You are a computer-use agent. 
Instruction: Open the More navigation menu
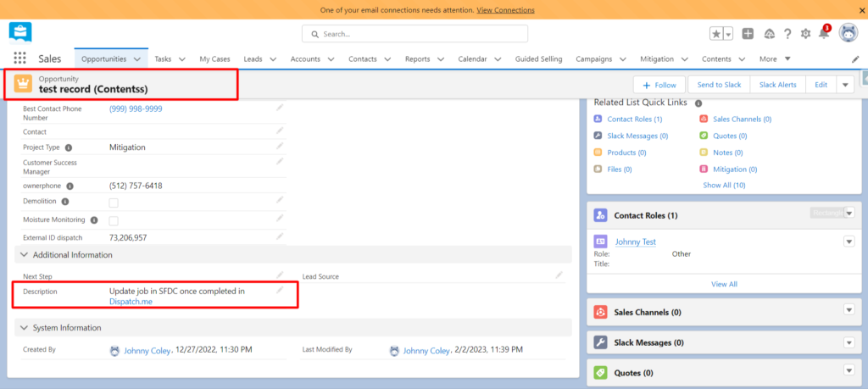pos(775,59)
